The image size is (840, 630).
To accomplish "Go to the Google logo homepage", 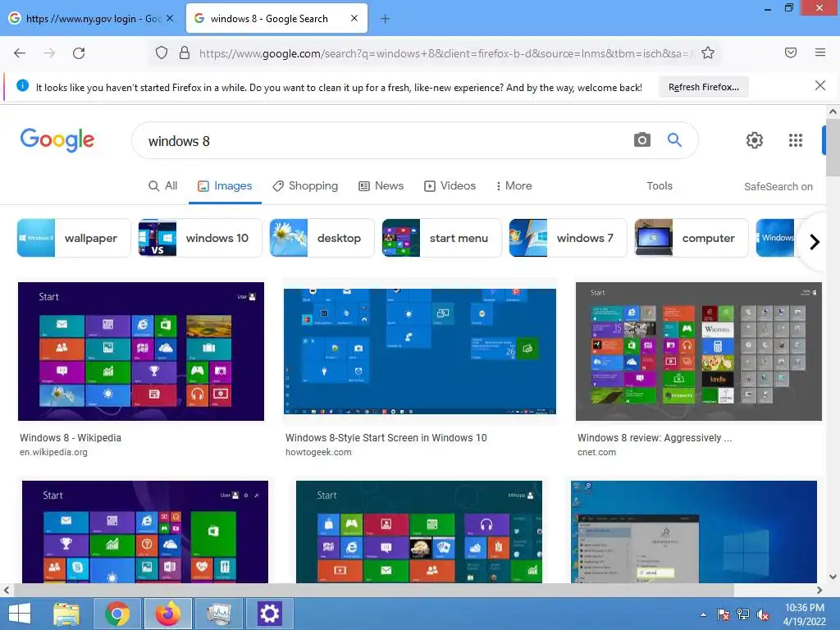I will 57,139.
